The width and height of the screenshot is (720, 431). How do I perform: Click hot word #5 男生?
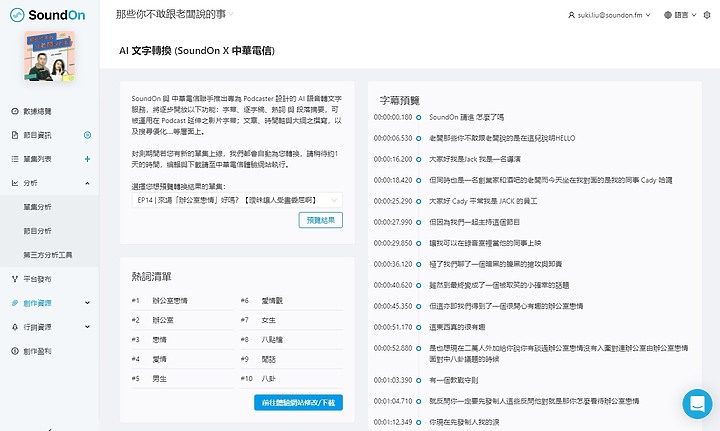[159, 379]
